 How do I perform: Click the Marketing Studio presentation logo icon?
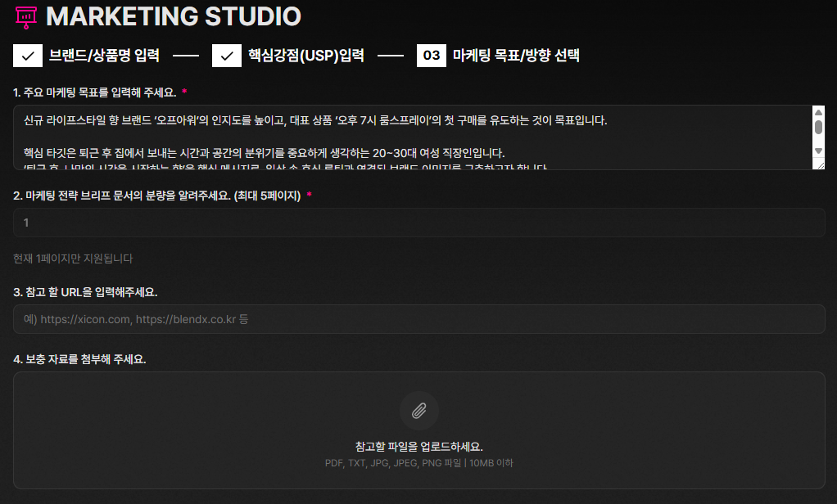tap(26, 17)
